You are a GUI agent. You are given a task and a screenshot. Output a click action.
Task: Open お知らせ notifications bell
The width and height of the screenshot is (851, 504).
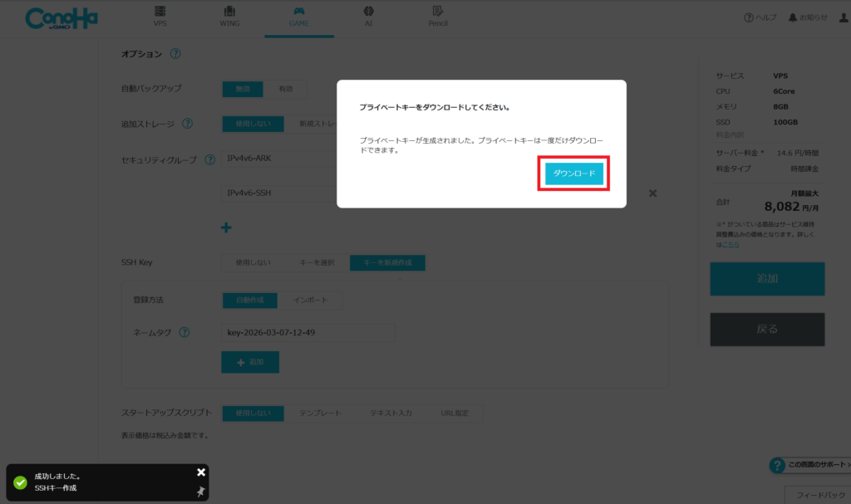point(807,17)
